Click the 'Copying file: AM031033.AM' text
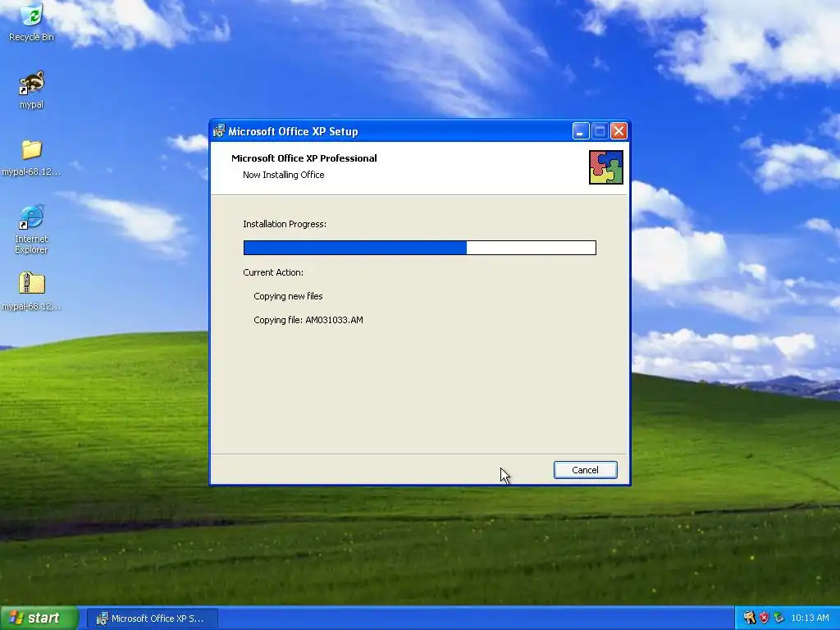Viewport: 840px width, 630px height. [308, 320]
